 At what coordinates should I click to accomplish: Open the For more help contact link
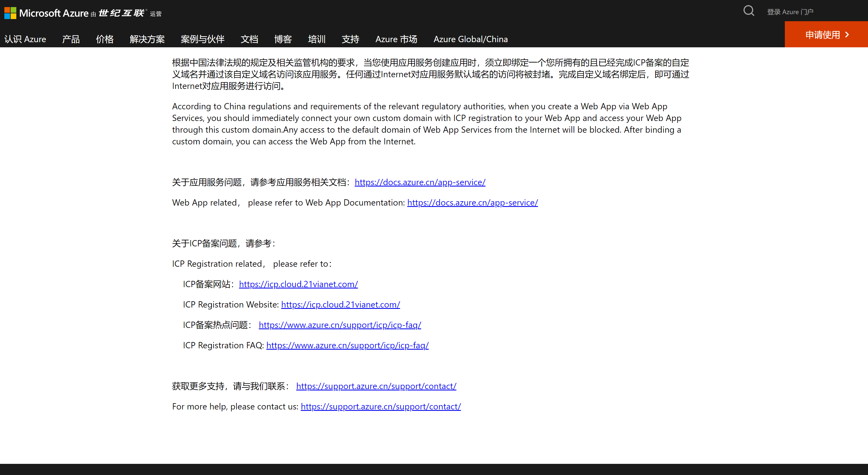click(x=380, y=406)
